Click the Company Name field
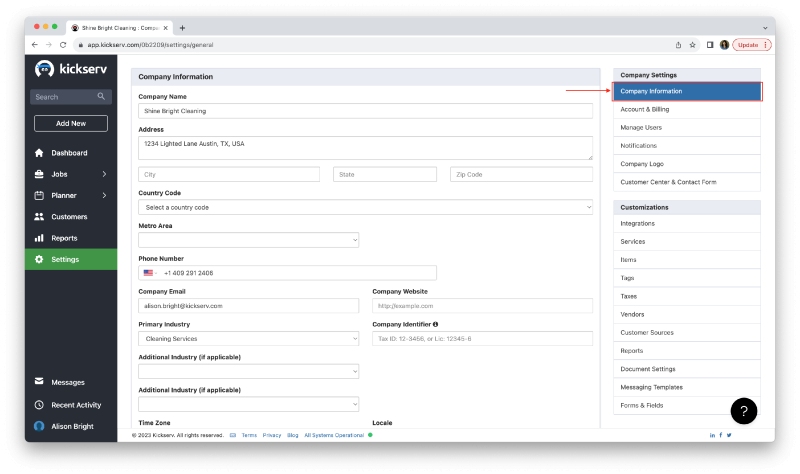The image size is (800, 474). click(x=365, y=111)
